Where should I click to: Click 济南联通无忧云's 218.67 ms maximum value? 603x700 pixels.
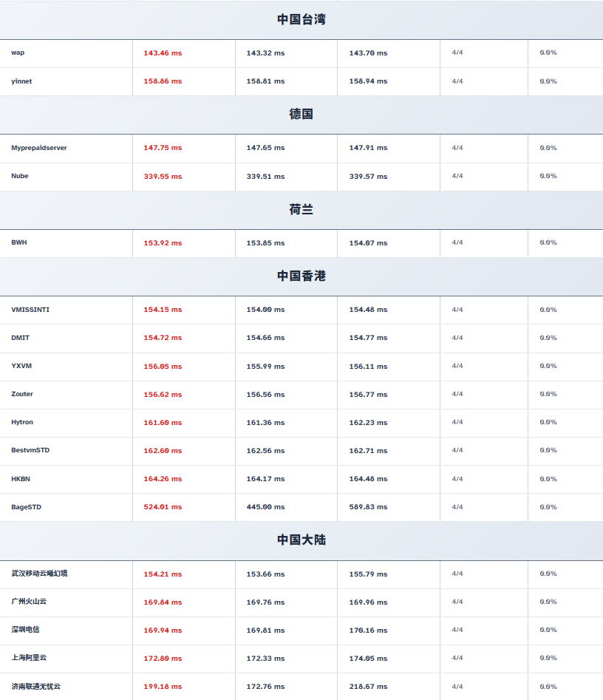pos(368,687)
